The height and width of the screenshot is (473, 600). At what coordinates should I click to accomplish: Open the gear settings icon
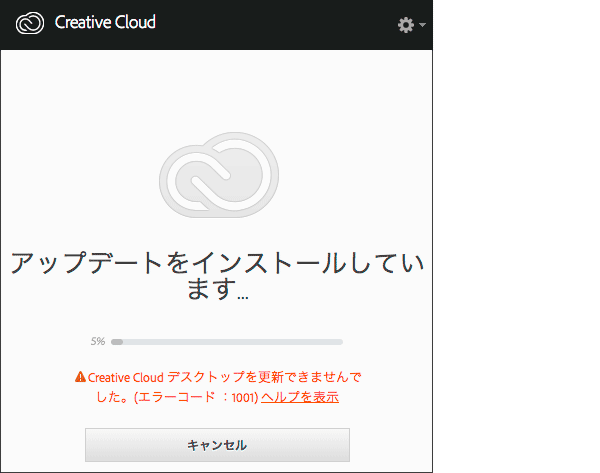pos(405,25)
